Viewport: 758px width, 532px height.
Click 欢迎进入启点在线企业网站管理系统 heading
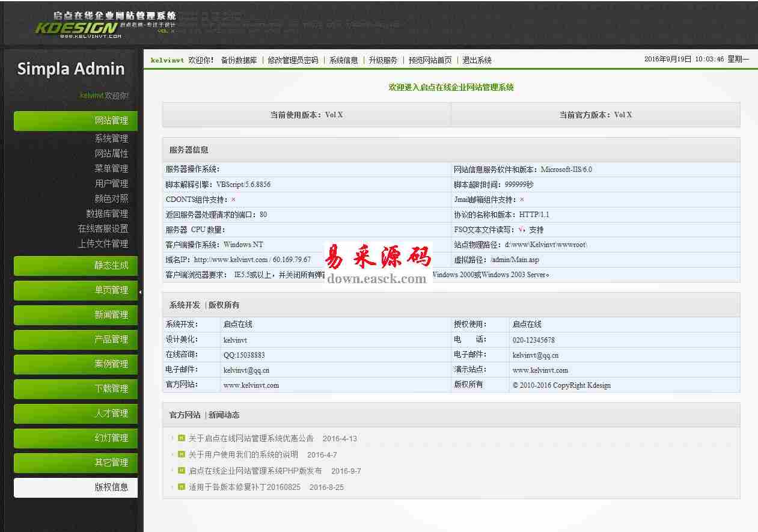pyautogui.click(x=451, y=87)
